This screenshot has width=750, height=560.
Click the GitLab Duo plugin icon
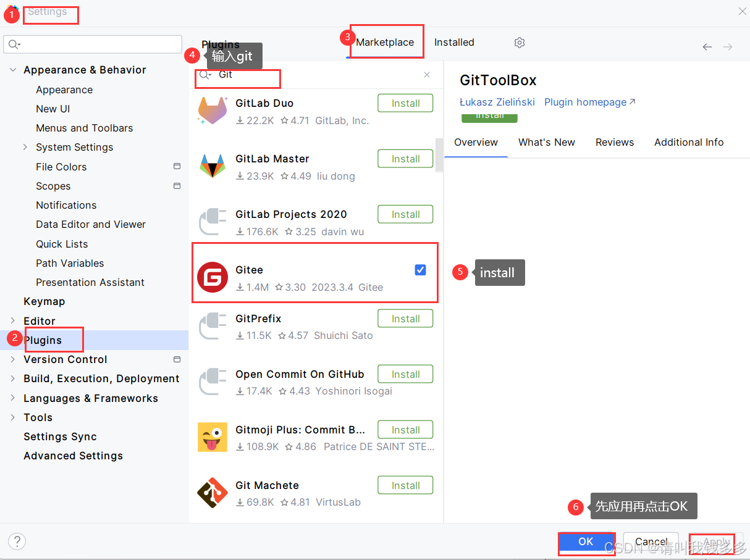[x=213, y=111]
